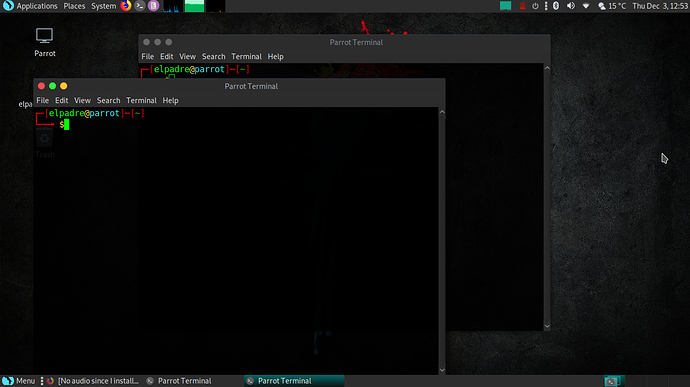The height and width of the screenshot is (387, 690).
Task: Open the terminal launcher in the top panel
Action: click(139, 6)
